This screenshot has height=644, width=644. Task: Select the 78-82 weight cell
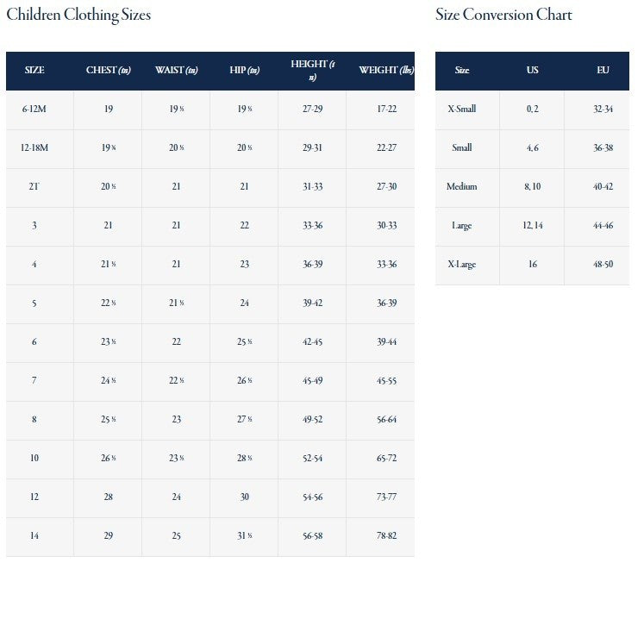click(380, 536)
